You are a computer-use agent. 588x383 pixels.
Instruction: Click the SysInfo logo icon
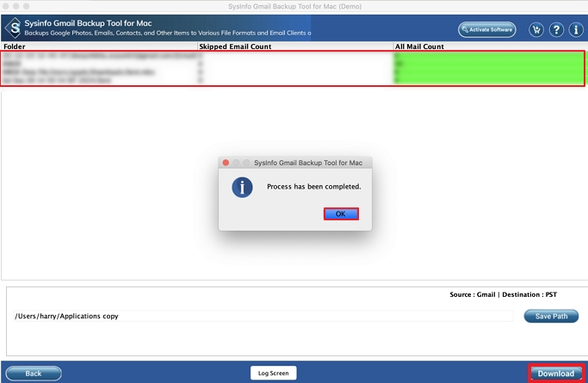coord(14,28)
